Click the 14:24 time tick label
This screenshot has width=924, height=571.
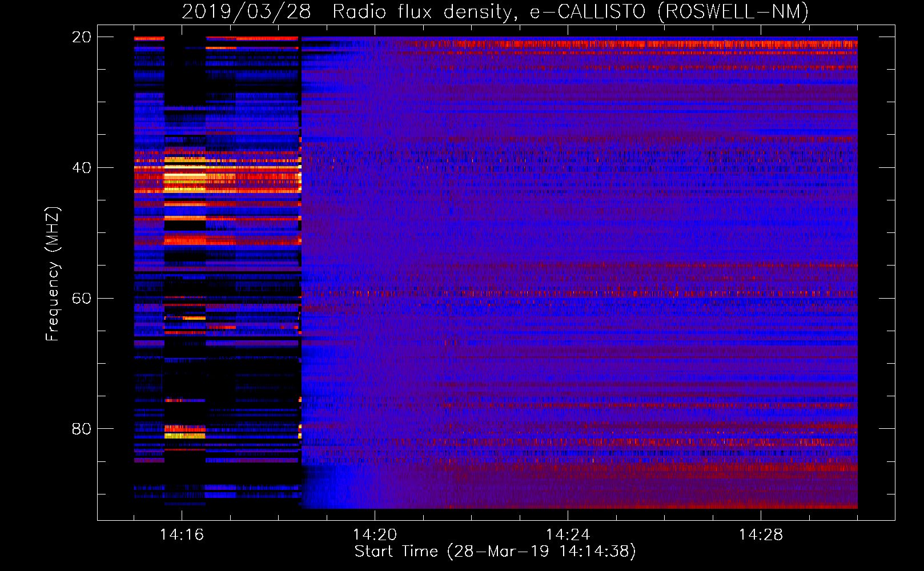(568, 534)
